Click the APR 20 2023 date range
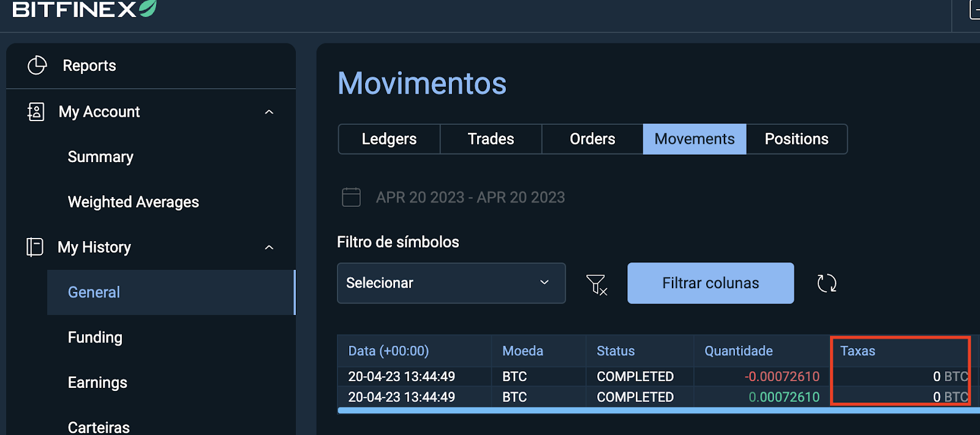This screenshot has height=435, width=980. tap(470, 197)
